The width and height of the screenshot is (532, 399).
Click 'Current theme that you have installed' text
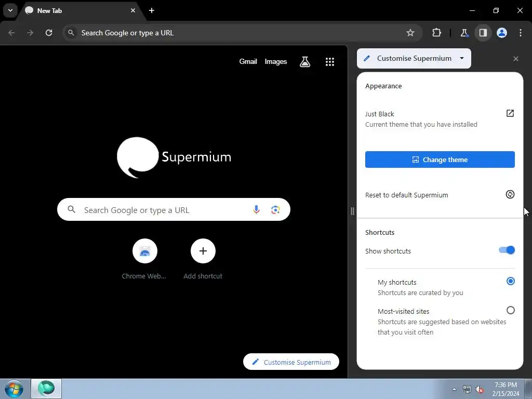click(x=421, y=125)
